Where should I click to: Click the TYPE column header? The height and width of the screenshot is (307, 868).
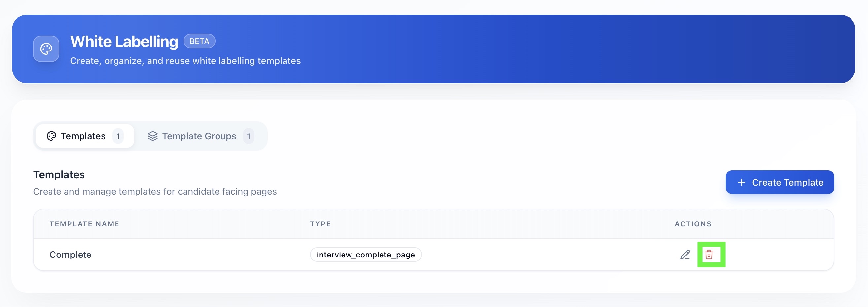click(x=320, y=224)
